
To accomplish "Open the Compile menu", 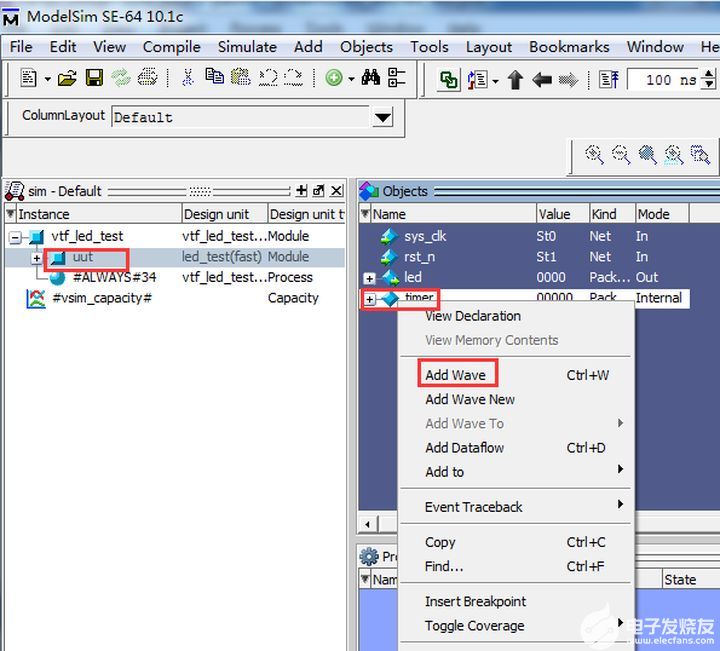I will click(x=172, y=47).
